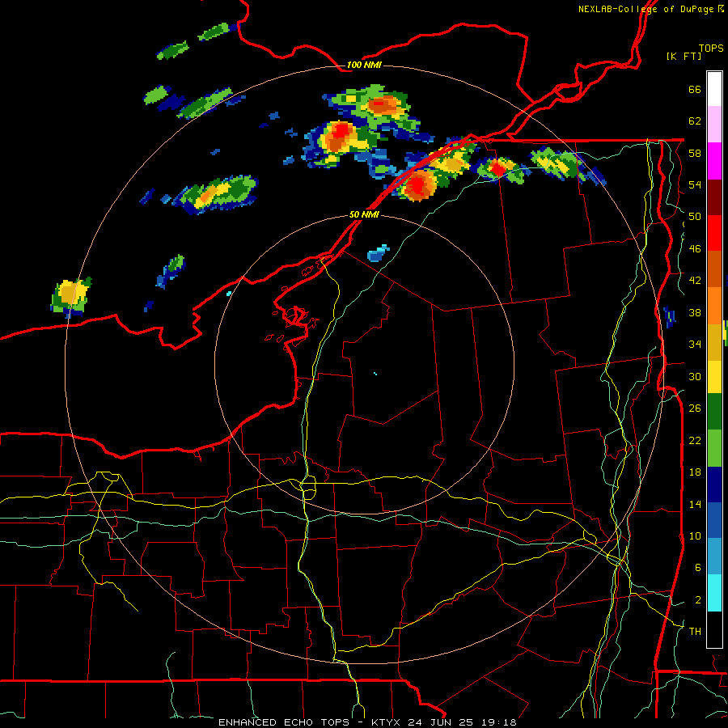Select the dark red 50-54 kft swatch
The height and width of the screenshot is (728, 728).
click(714, 197)
